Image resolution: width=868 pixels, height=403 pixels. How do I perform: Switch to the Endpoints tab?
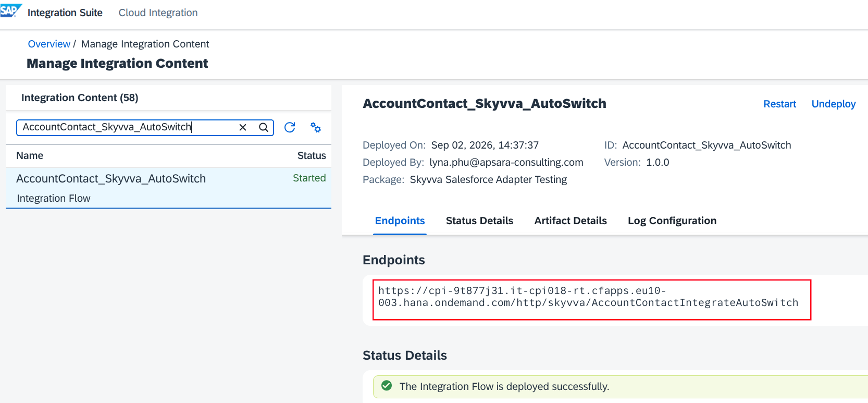400,221
